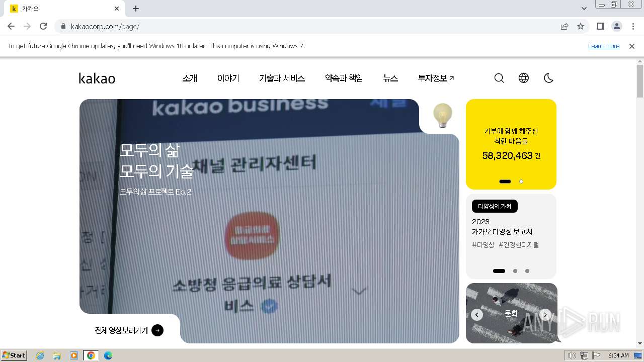
Task: Click the light bulb icon
Action: pyautogui.click(x=443, y=115)
